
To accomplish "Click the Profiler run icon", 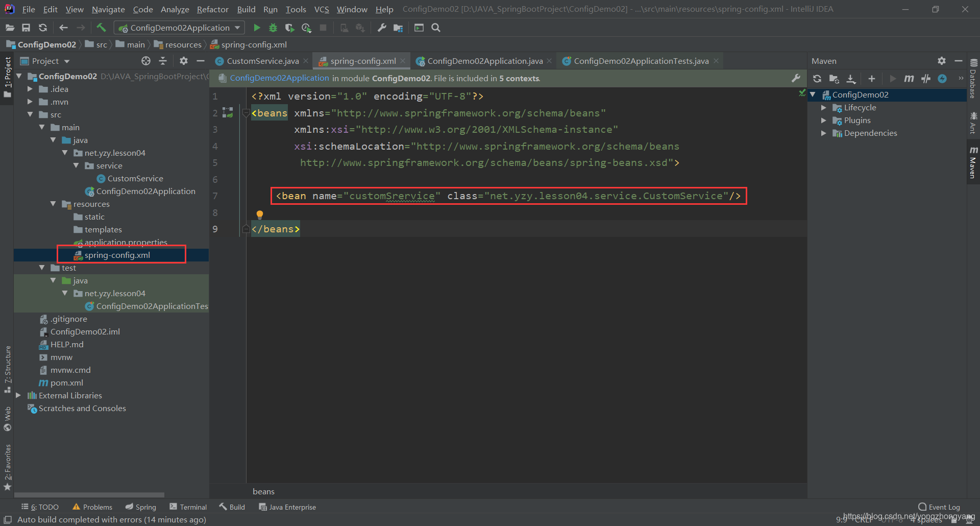I will (306, 28).
